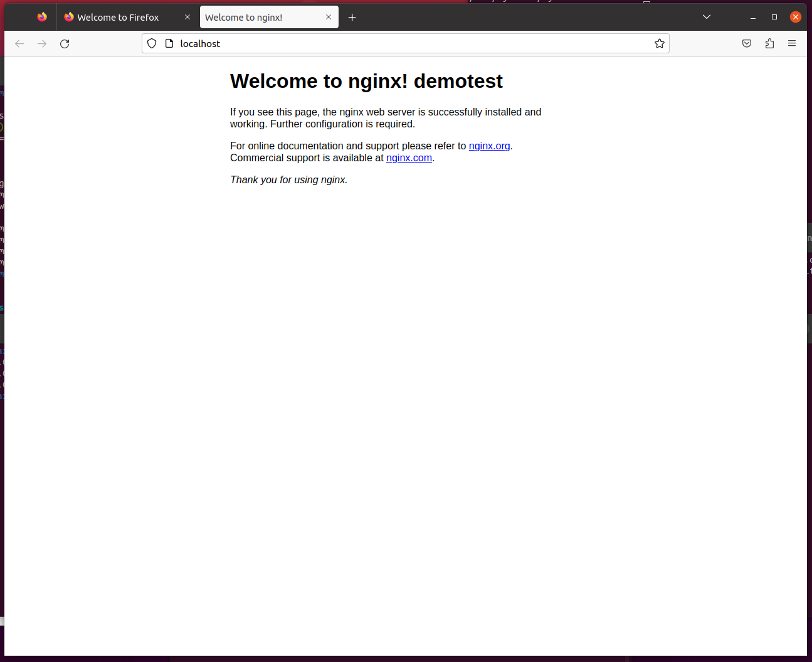Show site information page icon
This screenshot has width=812, height=662.
tap(169, 43)
